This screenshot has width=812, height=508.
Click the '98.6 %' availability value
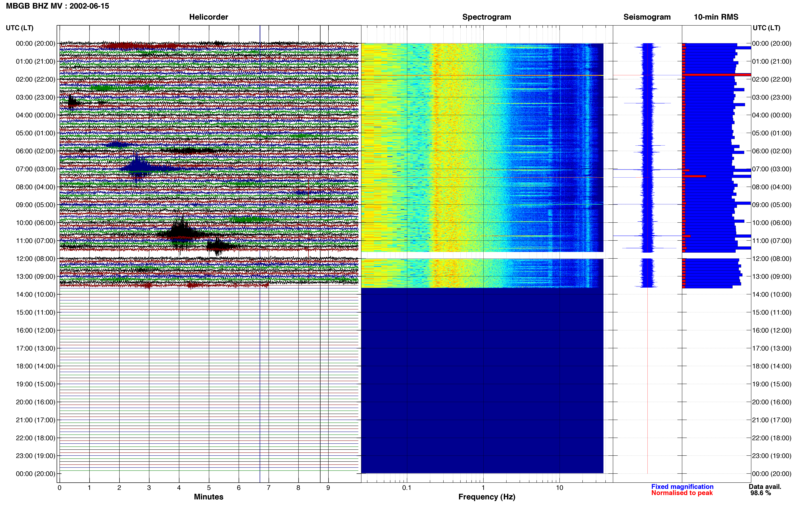coord(761,493)
